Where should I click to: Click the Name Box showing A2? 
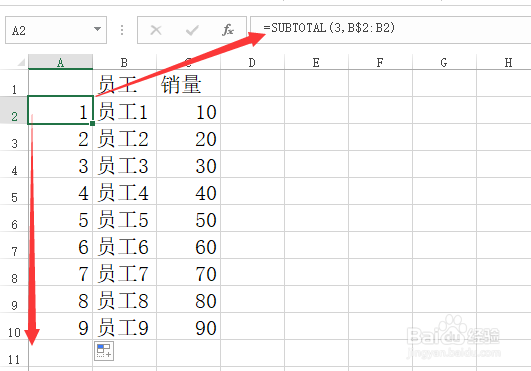(56, 30)
